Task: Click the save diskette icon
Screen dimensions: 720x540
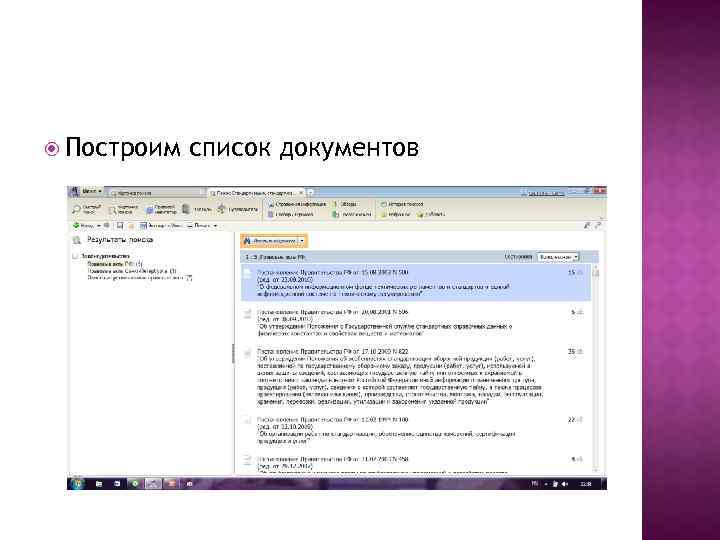Action: (x=120, y=225)
